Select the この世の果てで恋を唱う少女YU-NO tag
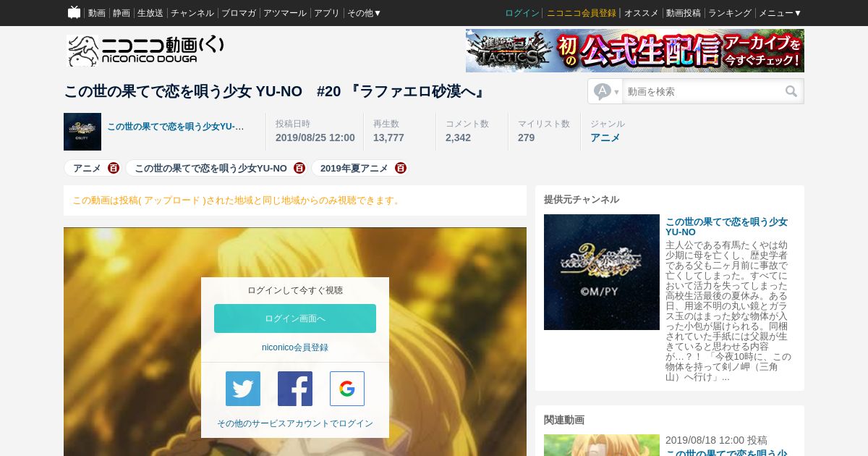The height and width of the screenshot is (456, 868). [x=210, y=168]
